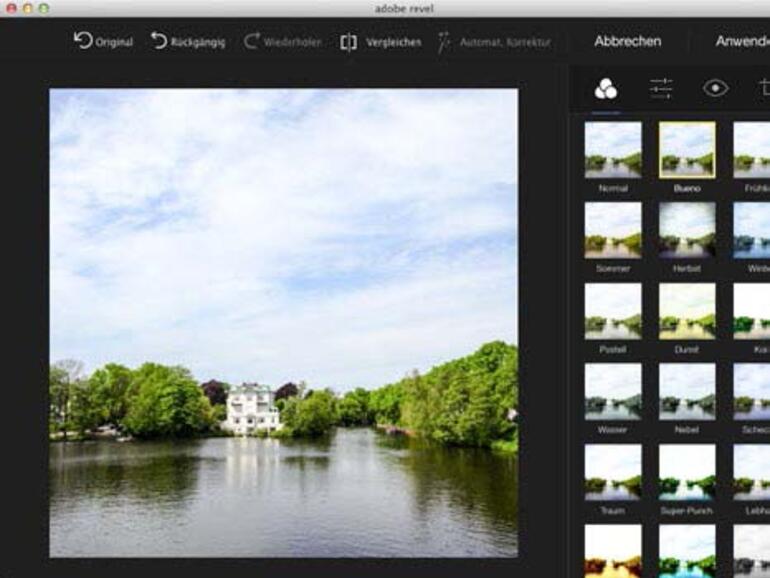Select the Lebhaft filter thumbnail
This screenshot has width=770, height=578.
pos(751,472)
